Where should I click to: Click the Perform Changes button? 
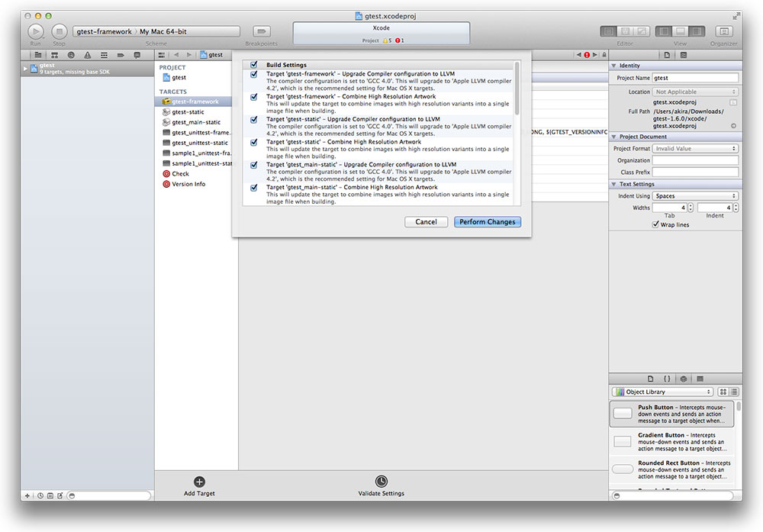[487, 222]
